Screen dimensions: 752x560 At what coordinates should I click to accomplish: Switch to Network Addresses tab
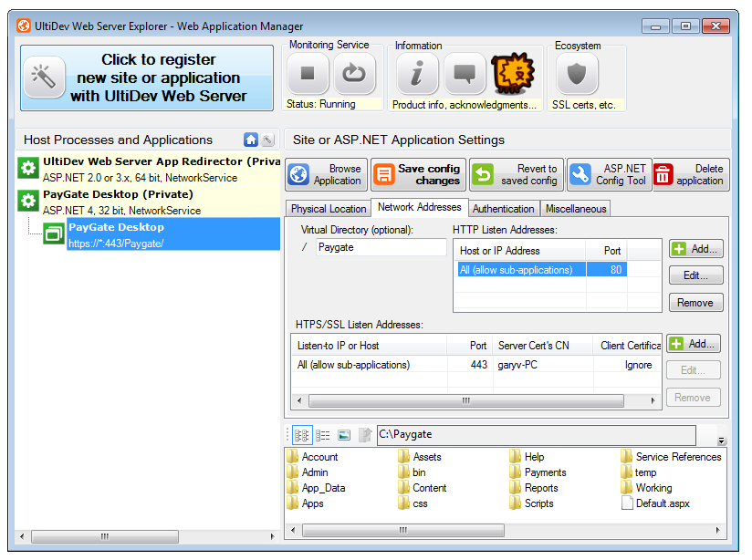click(420, 207)
